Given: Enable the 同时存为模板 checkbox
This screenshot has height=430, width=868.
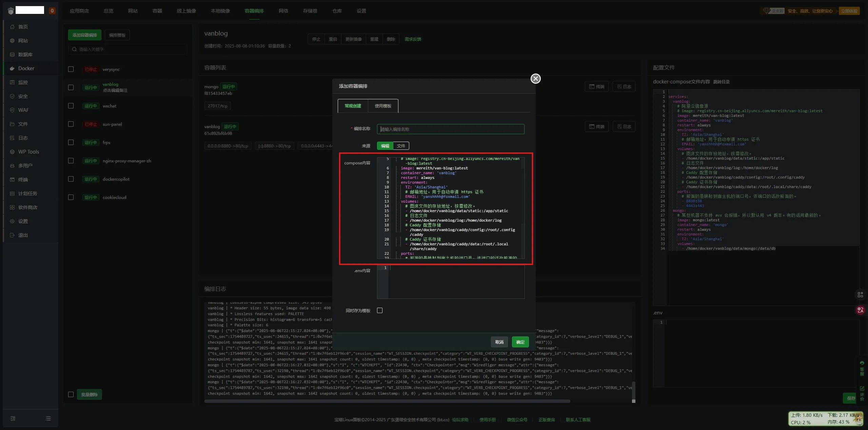Looking at the screenshot, I should [x=380, y=310].
